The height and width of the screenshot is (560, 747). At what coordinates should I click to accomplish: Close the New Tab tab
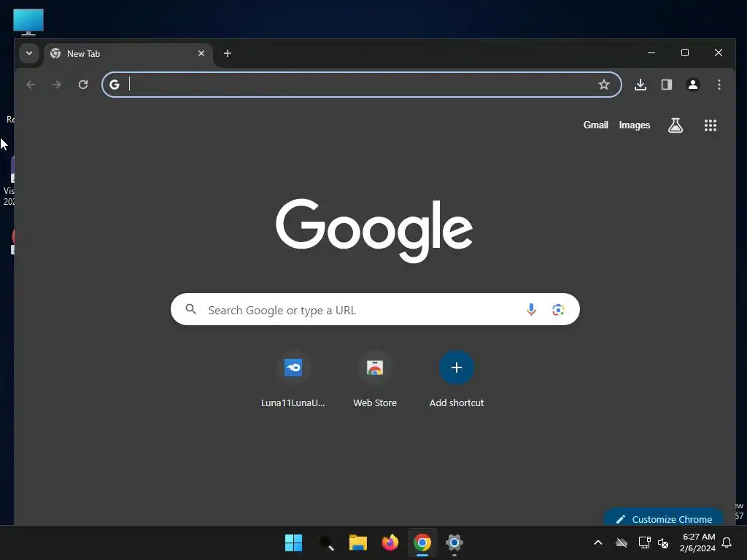201,53
